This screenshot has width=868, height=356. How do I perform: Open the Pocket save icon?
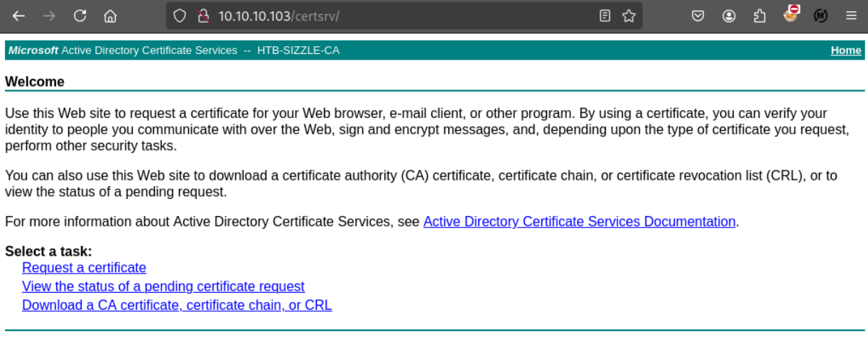click(x=698, y=16)
